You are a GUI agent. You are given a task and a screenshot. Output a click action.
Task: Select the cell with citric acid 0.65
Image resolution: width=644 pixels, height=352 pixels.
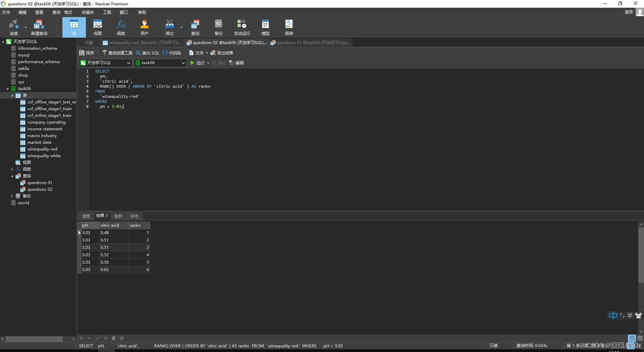pyautogui.click(x=114, y=270)
